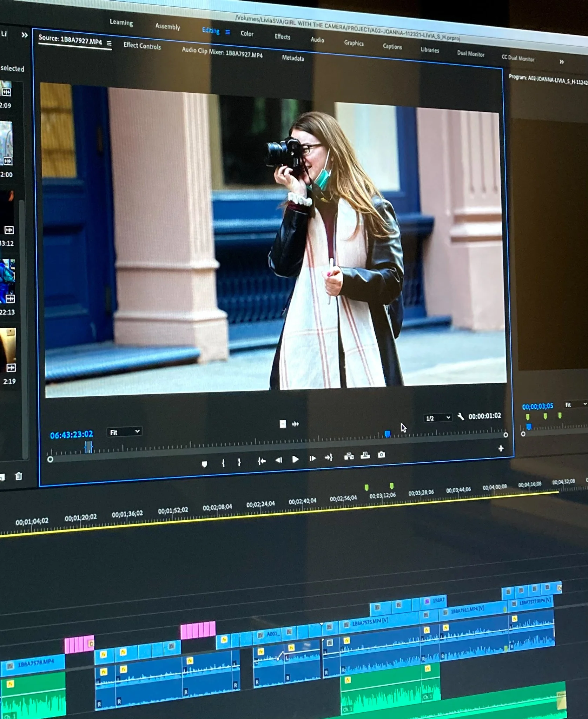
Task: Select the project thumbnail above 22:13
Action: 7,281
